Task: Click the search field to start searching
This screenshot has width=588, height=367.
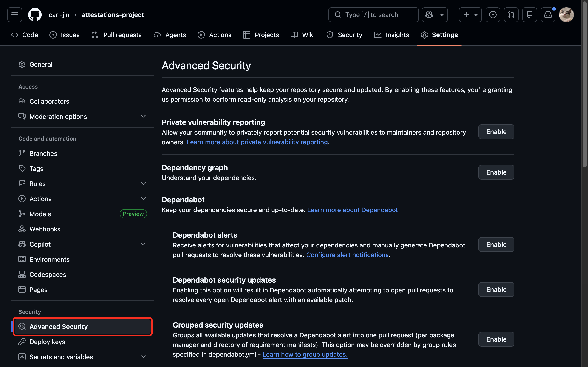Action: click(x=373, y=14)
